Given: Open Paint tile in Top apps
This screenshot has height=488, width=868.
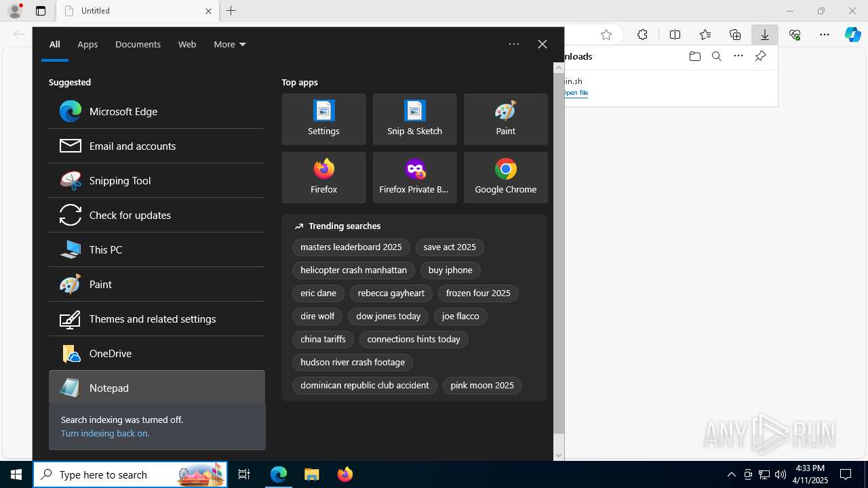Looking at the screenshot, I should pos(505,119).
